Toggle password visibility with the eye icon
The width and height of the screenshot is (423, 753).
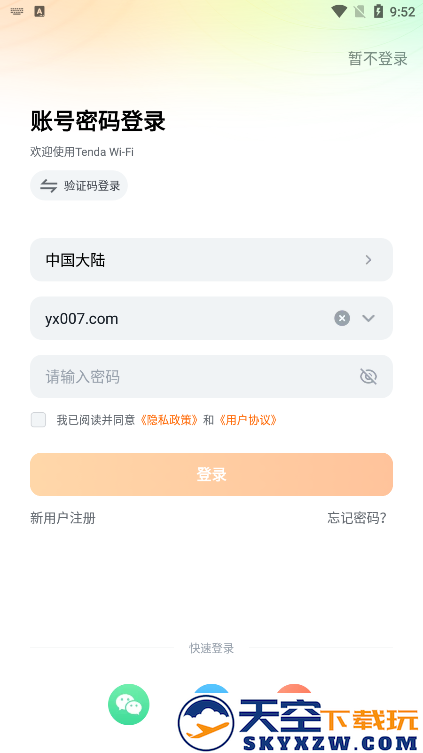click(x=368, y=376)
